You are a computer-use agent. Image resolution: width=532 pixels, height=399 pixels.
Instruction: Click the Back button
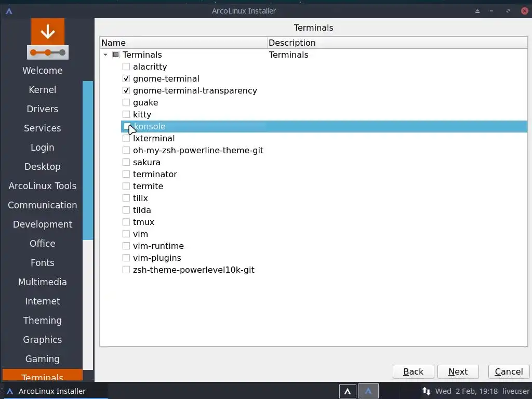[x=413, y=372]
